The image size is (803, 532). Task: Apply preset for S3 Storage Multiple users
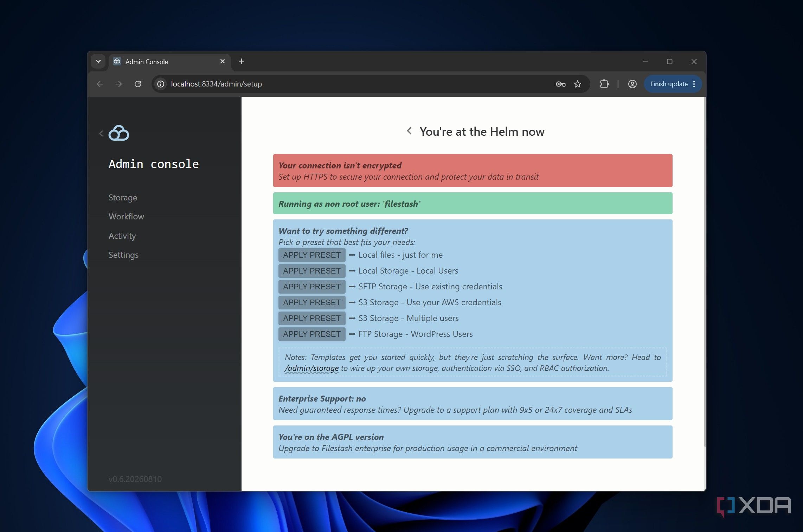click(312, 318)
